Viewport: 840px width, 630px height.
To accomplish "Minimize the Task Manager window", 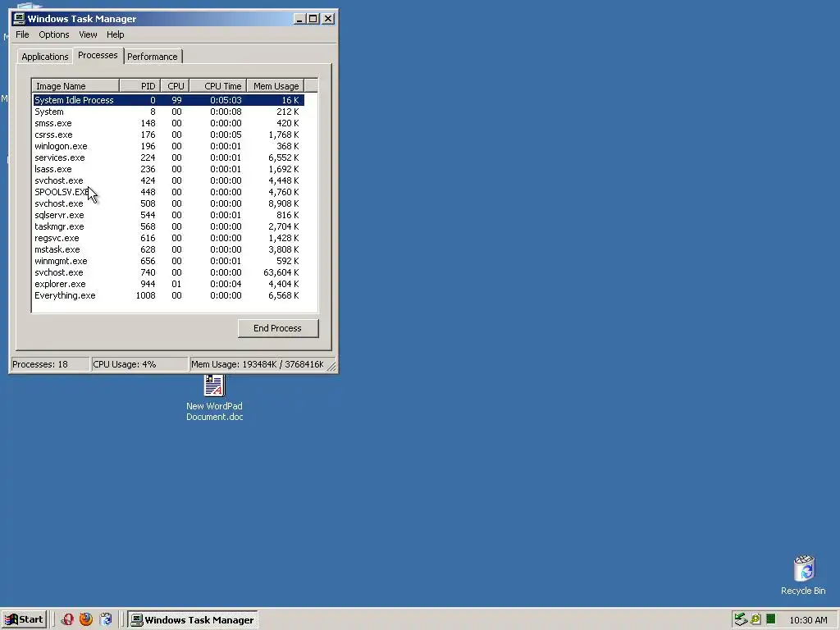I will [x=300, y=19].
